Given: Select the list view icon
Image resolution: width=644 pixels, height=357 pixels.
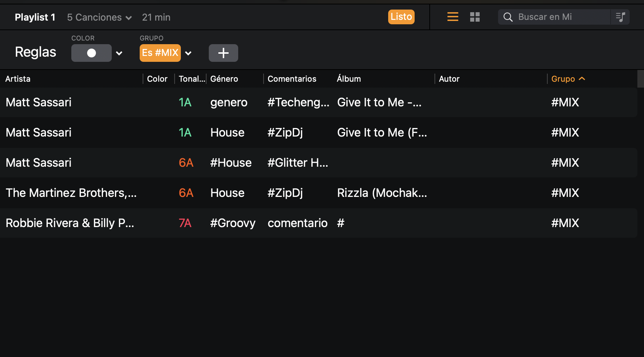Looking at the screenshot, I should tap(452, 17).
